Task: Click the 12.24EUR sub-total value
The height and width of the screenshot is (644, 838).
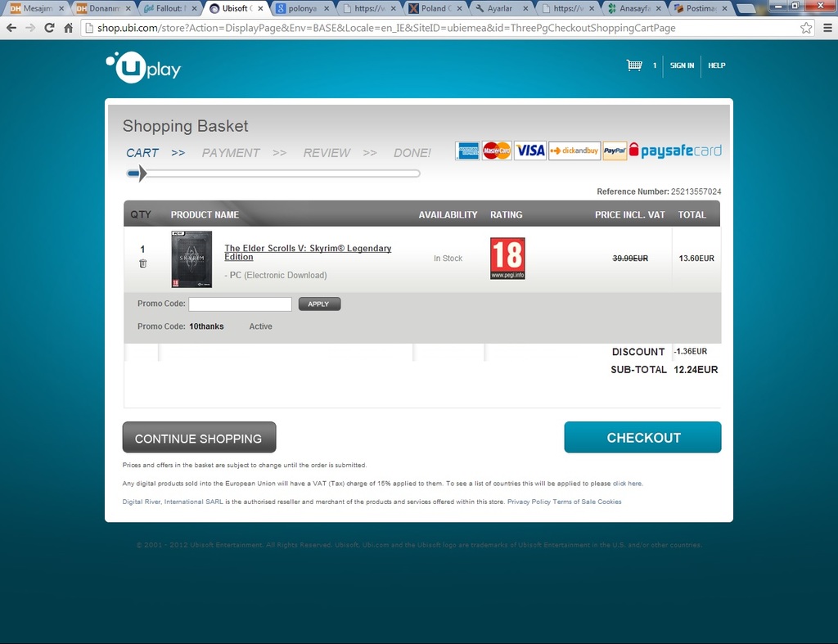Action: [696, 369]
